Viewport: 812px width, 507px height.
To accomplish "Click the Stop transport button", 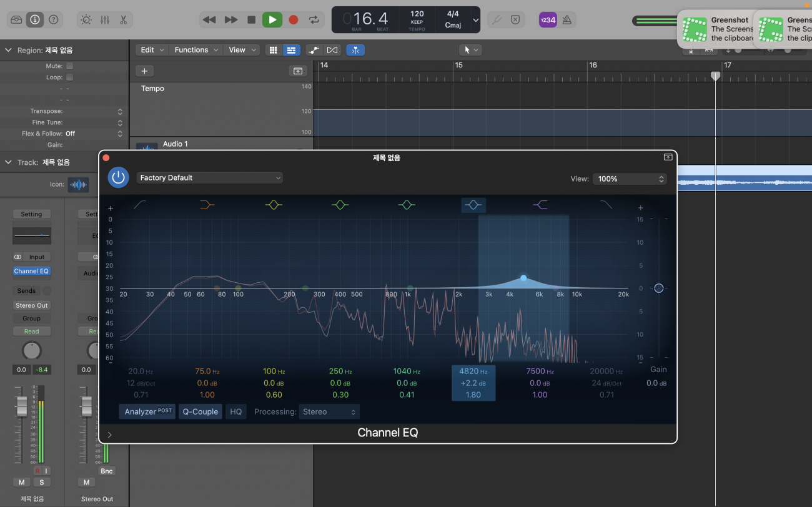I will 251,19.
